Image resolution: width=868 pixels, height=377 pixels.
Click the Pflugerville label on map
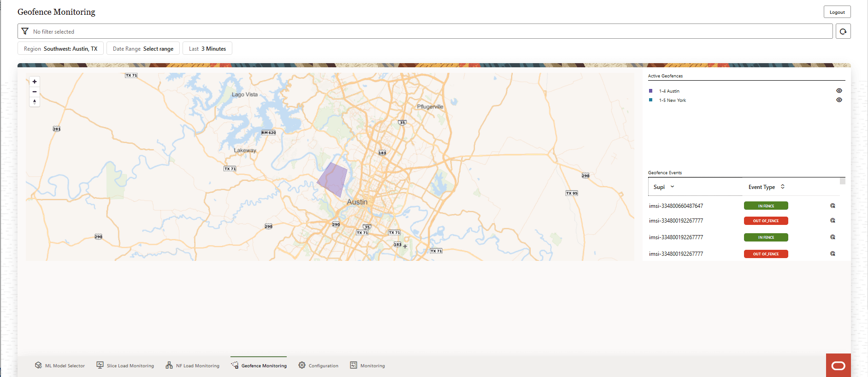(430, 106)
